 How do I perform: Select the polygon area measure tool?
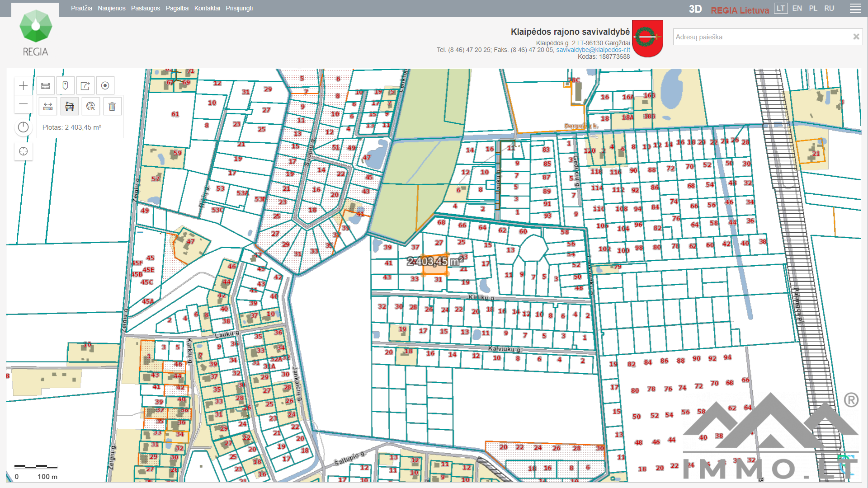click(70, 106)
